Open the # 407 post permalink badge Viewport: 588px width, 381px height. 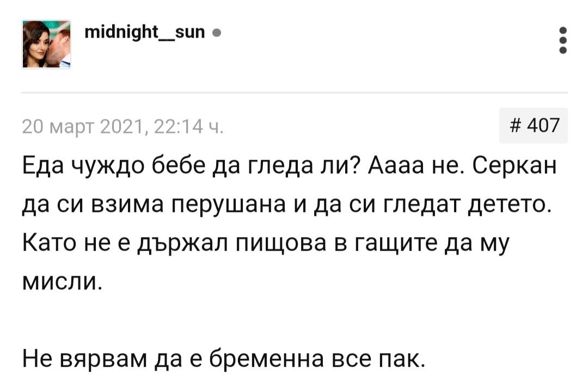tap(533, 126)
